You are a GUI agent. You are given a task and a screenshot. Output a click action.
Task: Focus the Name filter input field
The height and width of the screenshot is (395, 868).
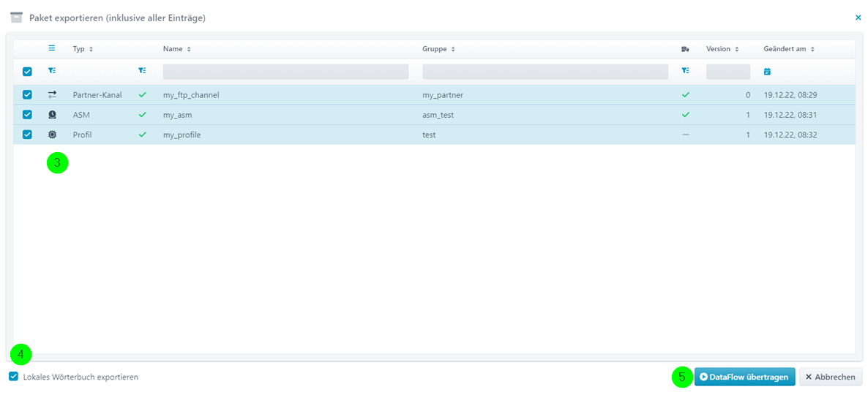point(285,72)
